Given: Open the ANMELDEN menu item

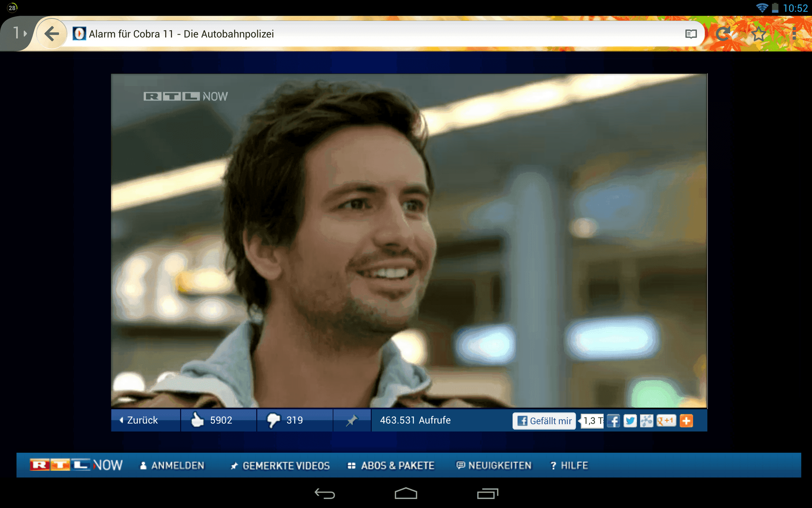Looking at the screenshot, I should pos(172,466).
